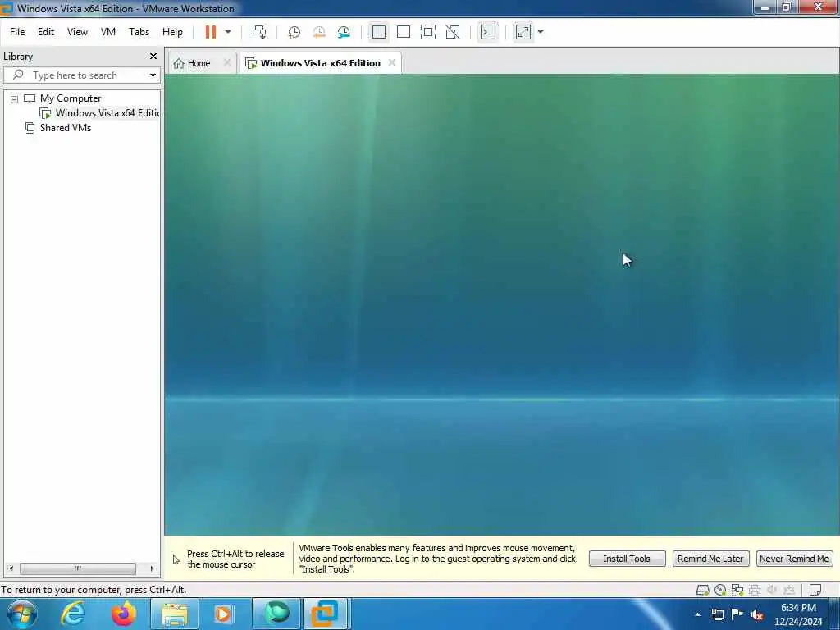
Task: Open the Edit menu
Action: 46,32
